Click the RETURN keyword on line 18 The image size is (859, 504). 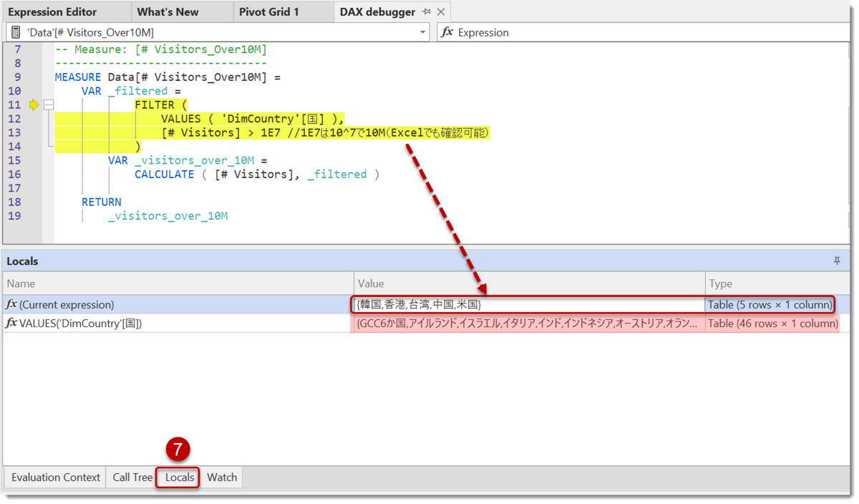pos(102,202)
